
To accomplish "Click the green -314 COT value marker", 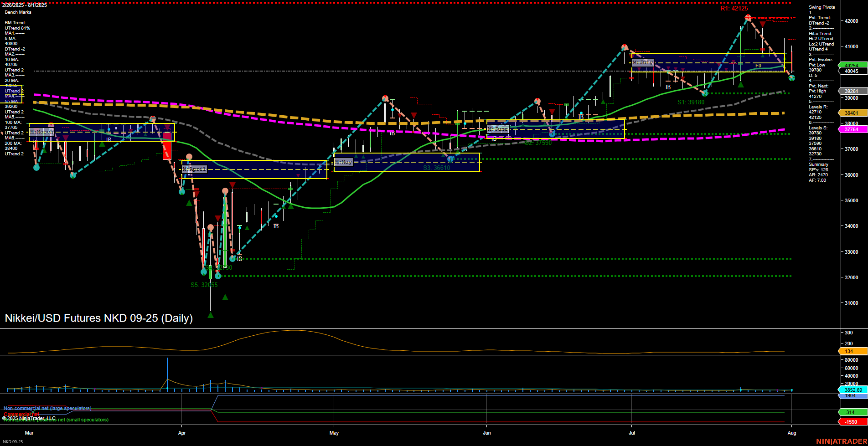I will point(852,412).
